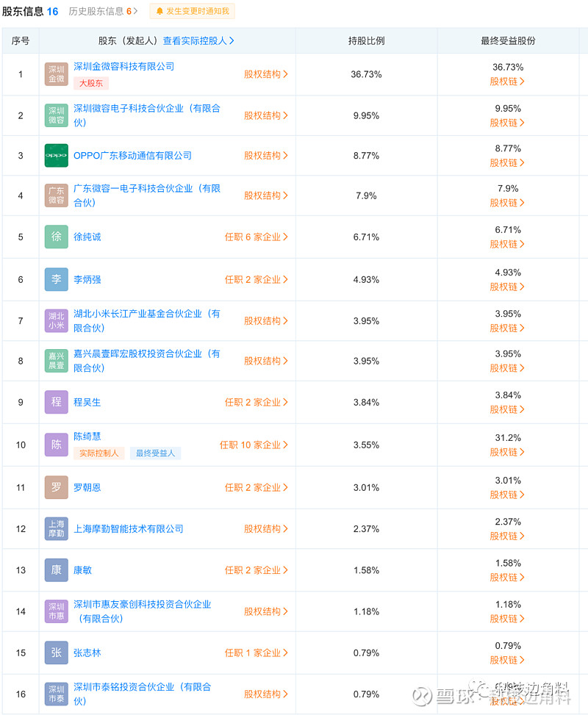Open OPPO广东移动通信有限公司 link
Image resolution: width=588 pixels, height=715 pixels.
133,156
